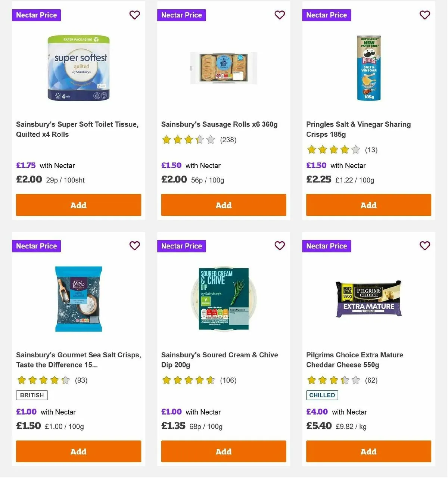Add Pilgrims Choice Cheddar to basket
The image size is (448, 478).
point(368,451)
